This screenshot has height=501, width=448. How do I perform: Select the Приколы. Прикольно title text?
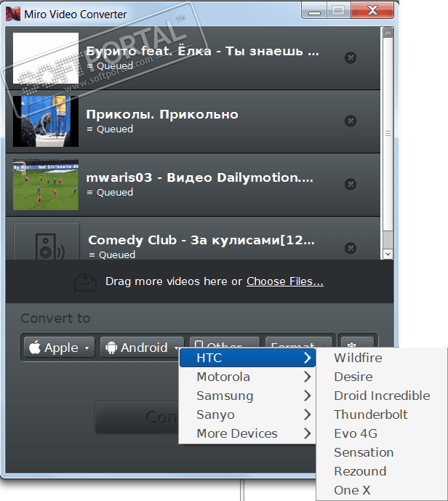coord(162,114)
